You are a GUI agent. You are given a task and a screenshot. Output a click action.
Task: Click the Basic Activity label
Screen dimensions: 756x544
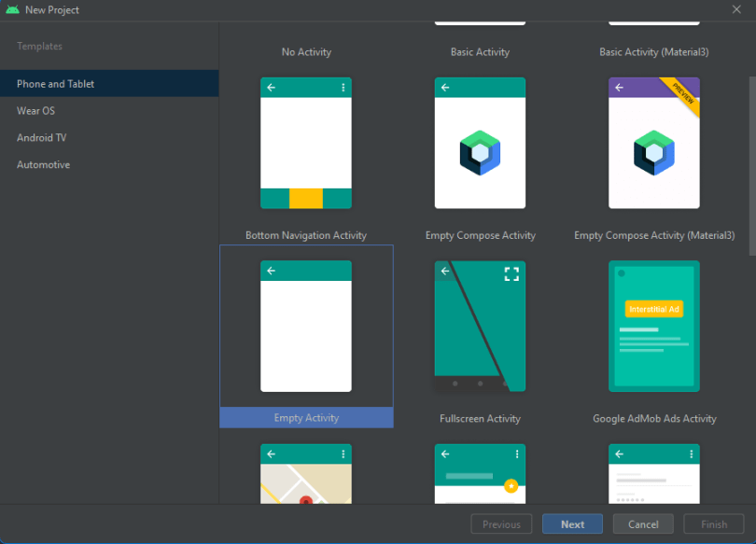(x=481, y=52)
